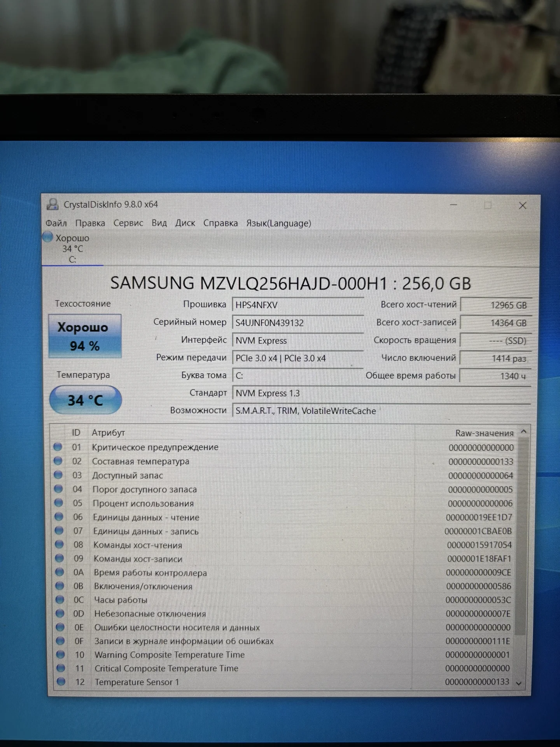Image resolution: width=560 pixels, height=747 pixels.
Task: Click status dot of Доступный запас row
Action: [58, 475]
